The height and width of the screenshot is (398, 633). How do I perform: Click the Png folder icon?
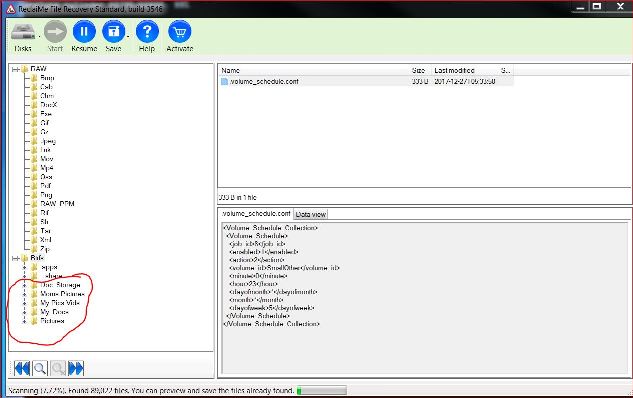click(x=34, y=195)
